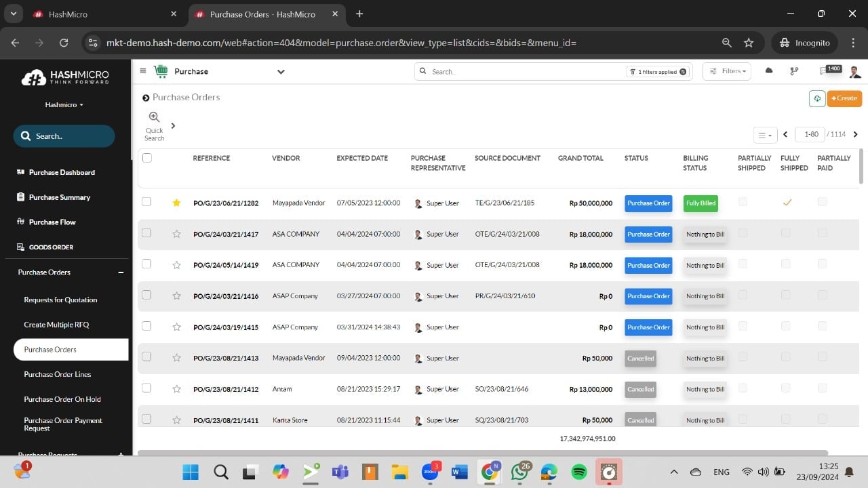Collapse the Purchase Orders sidebar section
The height and width of the screenshot is (488, 868).
pyautogui.click(x=121, y=272)
